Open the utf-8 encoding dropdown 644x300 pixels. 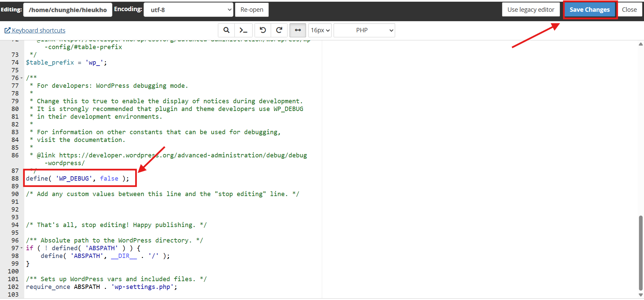pyautogui.click(x=188, y=10)
